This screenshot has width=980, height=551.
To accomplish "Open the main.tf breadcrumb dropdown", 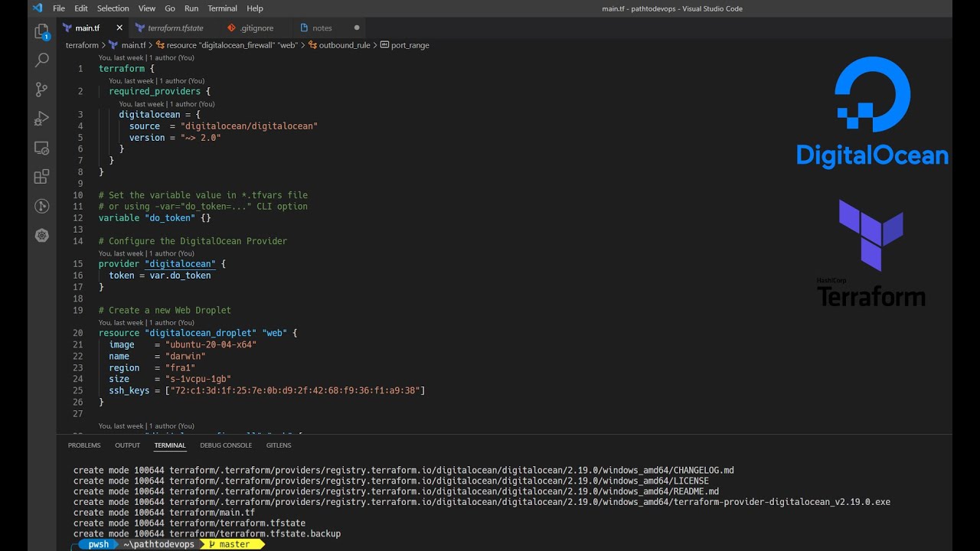I will tap(127, 45).
